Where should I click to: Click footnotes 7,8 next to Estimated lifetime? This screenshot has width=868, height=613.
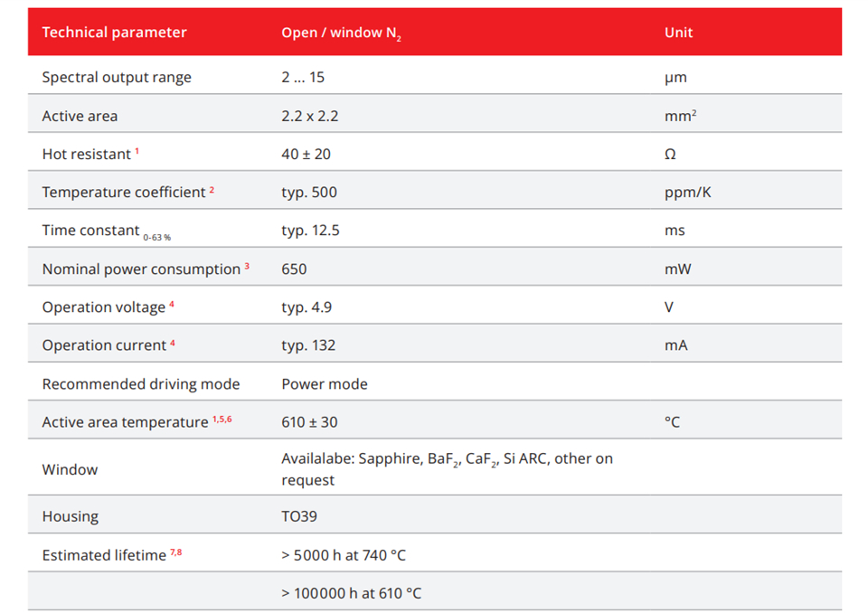click(x=176, y=552)
